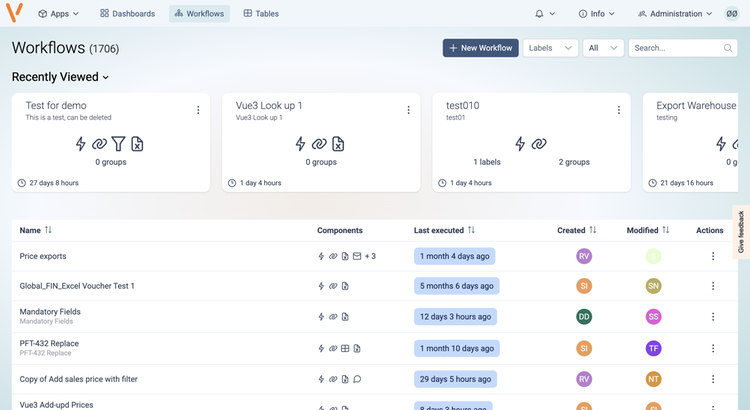The height and width of the screenshot is (410, 750).
Task: Open the notifications bell icon
Action: 539,14
